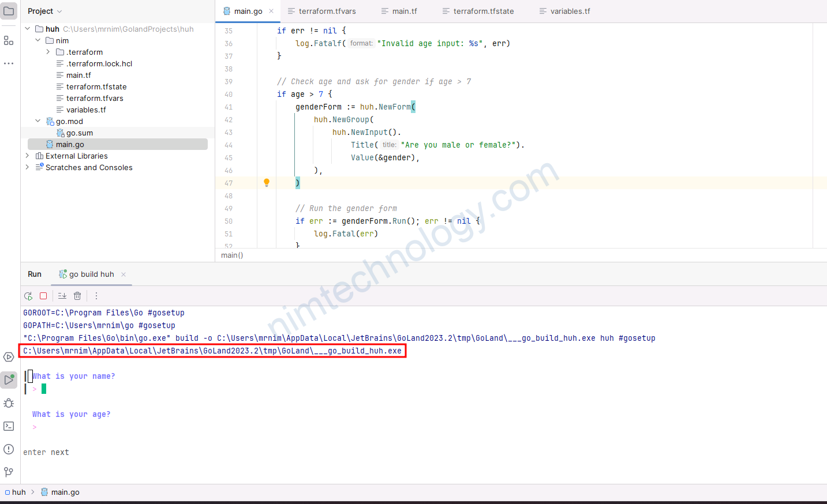
Task: Expand the .terraform folder
Action: pos(48,52)
